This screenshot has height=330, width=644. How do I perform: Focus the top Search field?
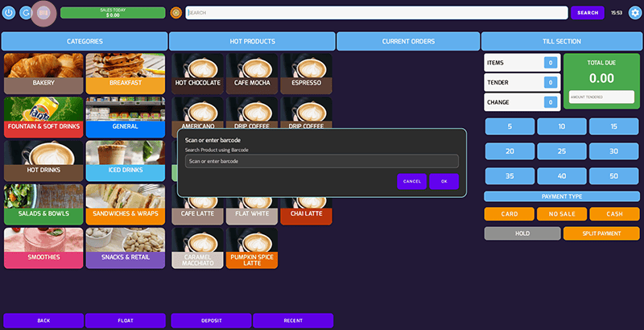point(377,13)
